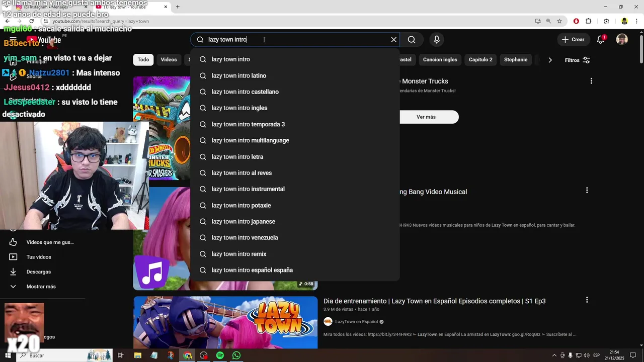The width and height of the screenshot is (644, 362).
Task: Open options menu for Bang Bang Video Musical
Action: [x=587, y=191]
